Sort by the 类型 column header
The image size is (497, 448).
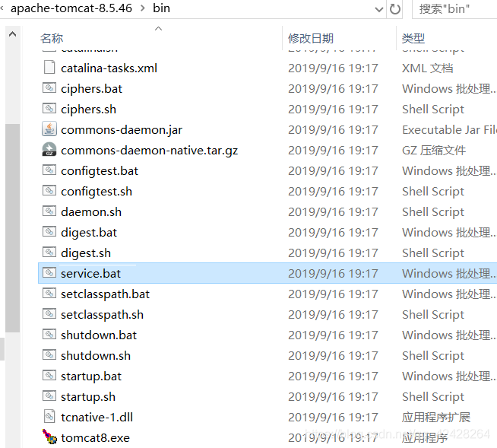[x=413, y=38]
